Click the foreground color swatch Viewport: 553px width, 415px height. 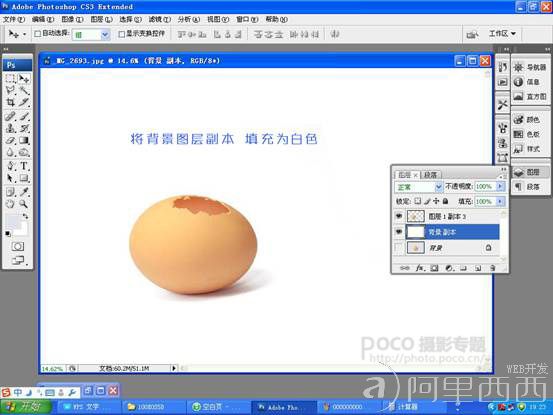click(x=12, y=221)
